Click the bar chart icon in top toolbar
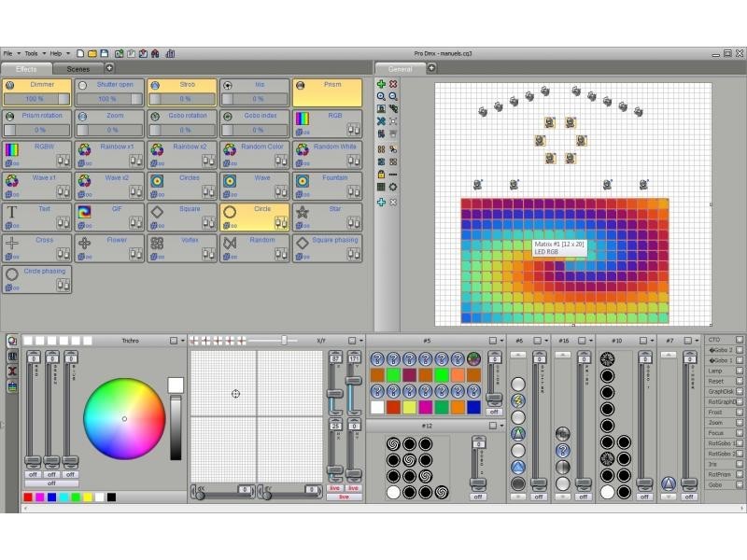The width and height of the screenshot is (747, 560). pyautogui.click(x=170, y=53)
